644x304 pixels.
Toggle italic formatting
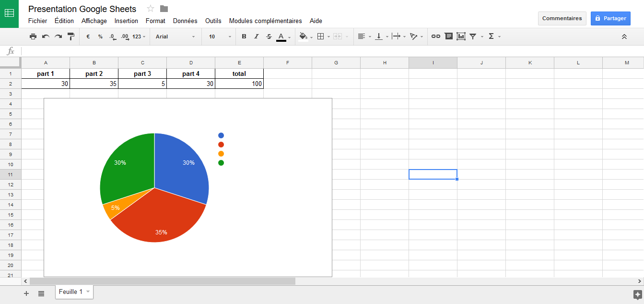(256, 36)
